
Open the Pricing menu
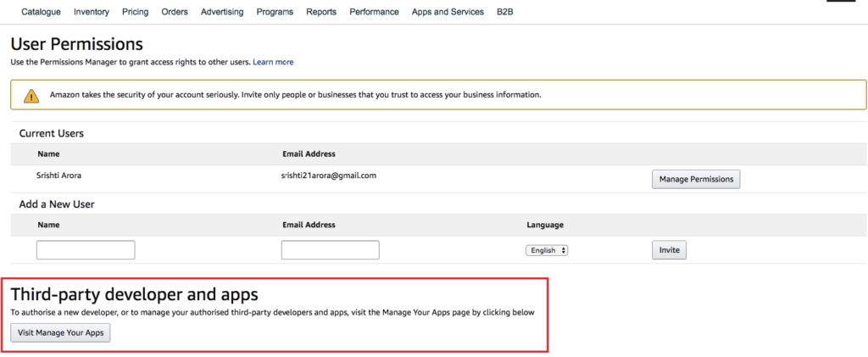[x=135, y=12]
